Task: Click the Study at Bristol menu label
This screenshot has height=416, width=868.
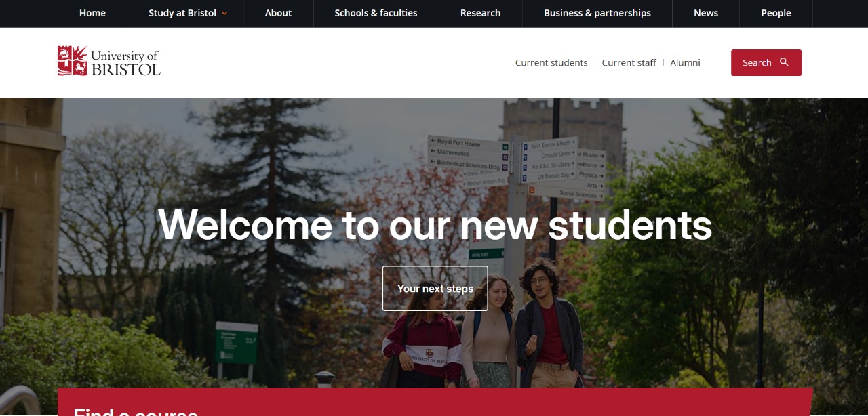Action: [x=182, y=13]
